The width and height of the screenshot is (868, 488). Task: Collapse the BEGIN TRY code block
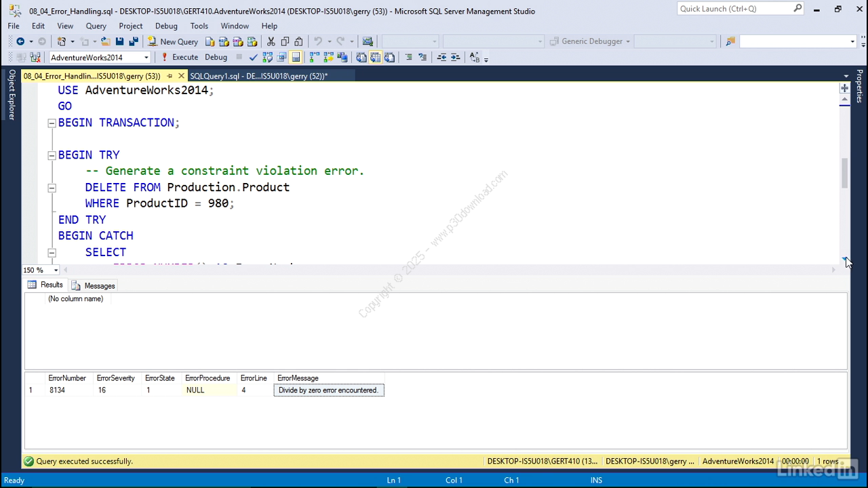click(52, 155)
